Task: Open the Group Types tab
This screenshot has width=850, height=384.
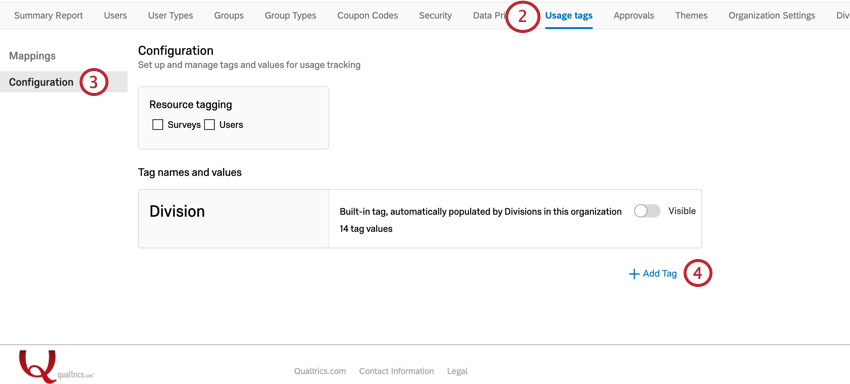Action: coord(291,16)
